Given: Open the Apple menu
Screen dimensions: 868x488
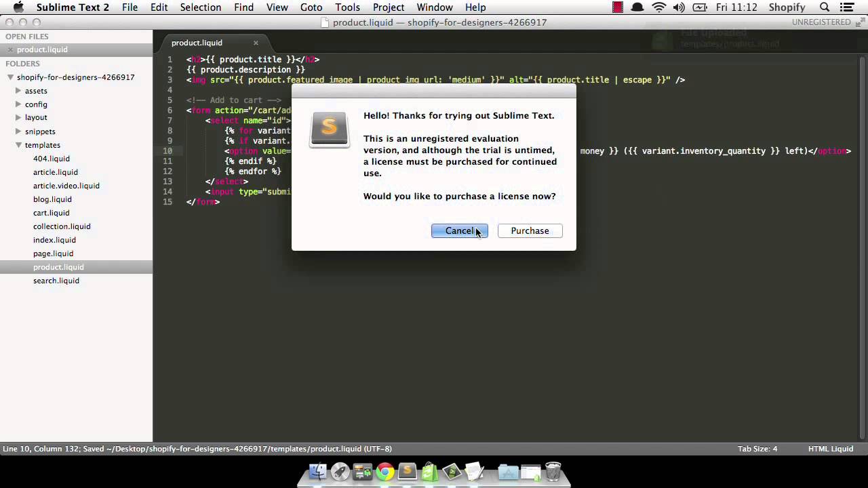Looking at the screenshot, I should (x=18, y=7).
